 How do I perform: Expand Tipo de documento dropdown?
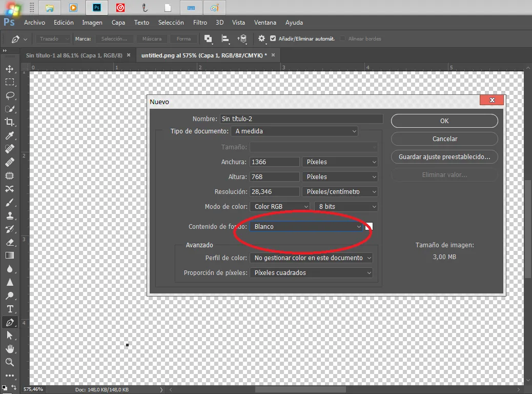pyautogui.click(x=295, y=131)
